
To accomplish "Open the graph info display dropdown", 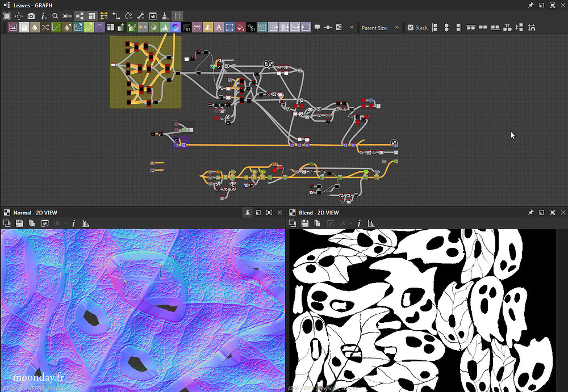I will click(x=44, y=16).
